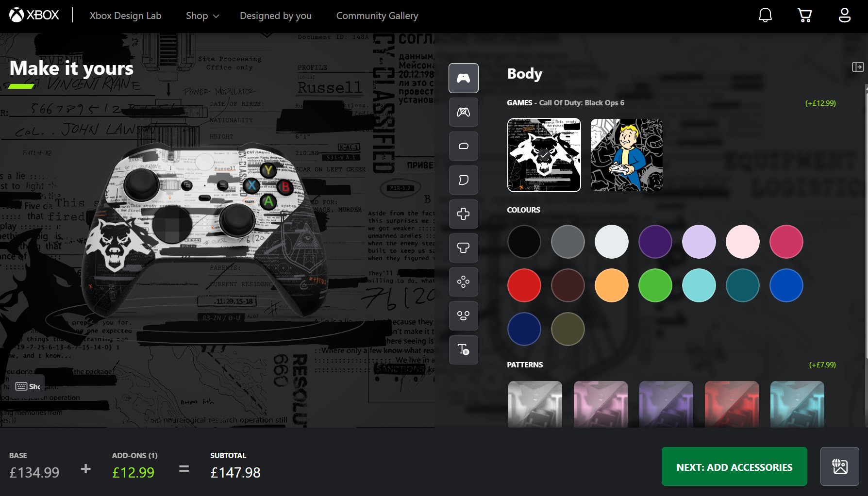Select the Body part icon

(464, 78)
